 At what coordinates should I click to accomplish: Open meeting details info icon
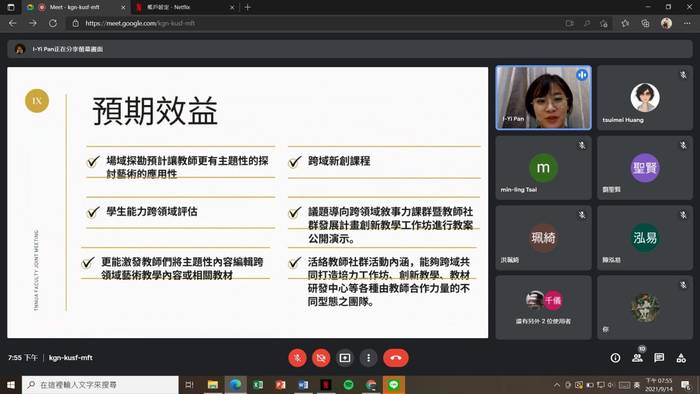coord(615,358)
